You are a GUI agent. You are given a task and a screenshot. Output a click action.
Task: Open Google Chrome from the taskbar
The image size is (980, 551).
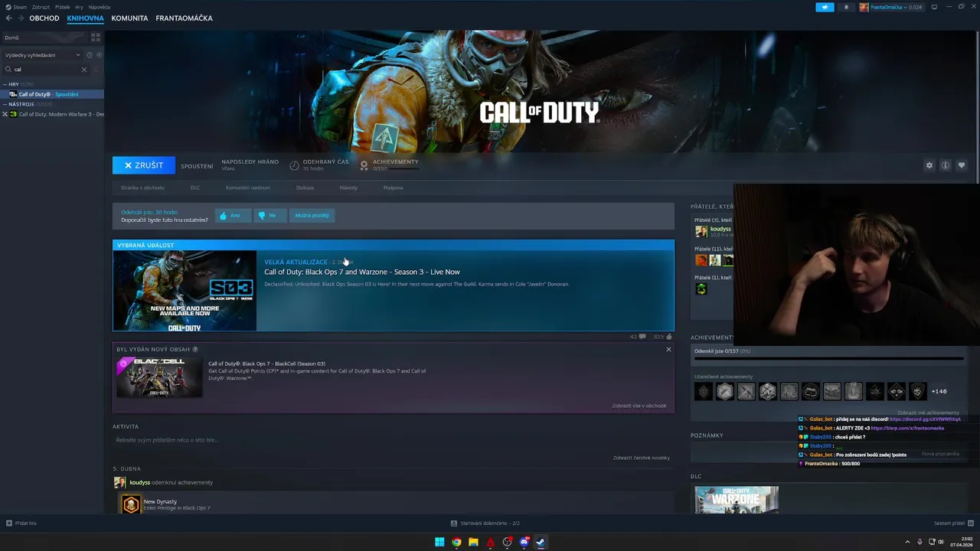[456, 543]
